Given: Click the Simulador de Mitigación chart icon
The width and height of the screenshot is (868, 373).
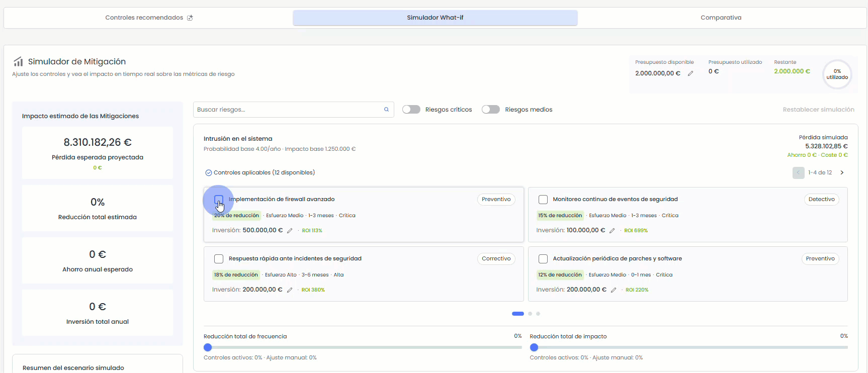Looking at the screenshot, I should click(18, 62).
